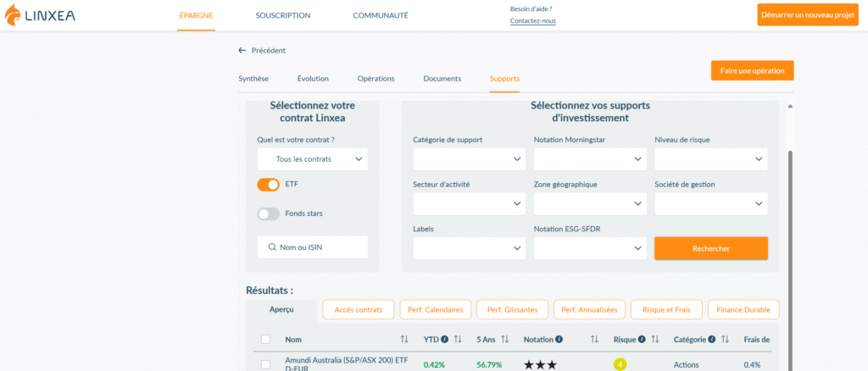Disable the ETF toggle
868x371 pixels.
click(268, 185)
